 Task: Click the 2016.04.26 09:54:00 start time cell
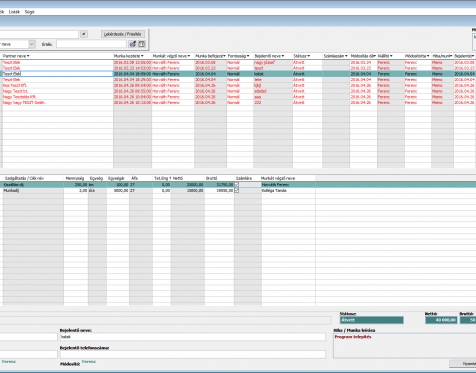point(132,85)
